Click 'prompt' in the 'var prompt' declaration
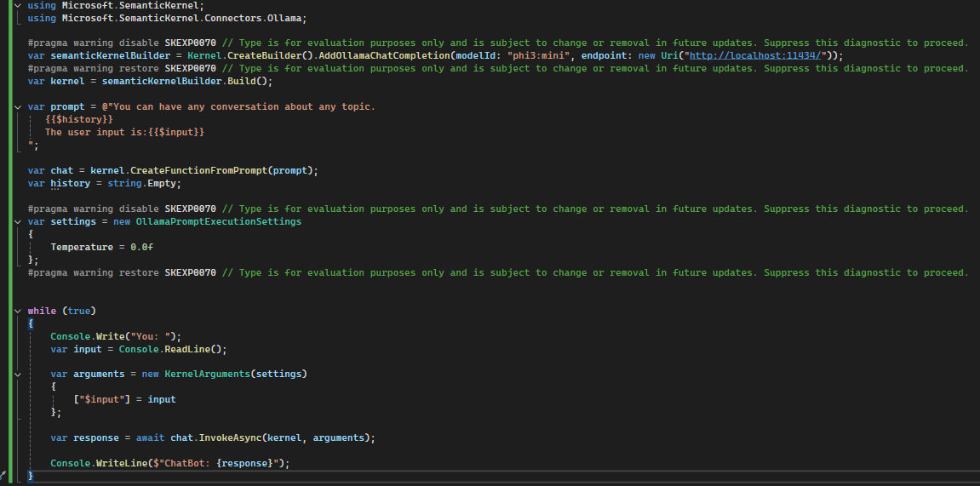Viewport: 980px width, 486px height. [67, 107]
